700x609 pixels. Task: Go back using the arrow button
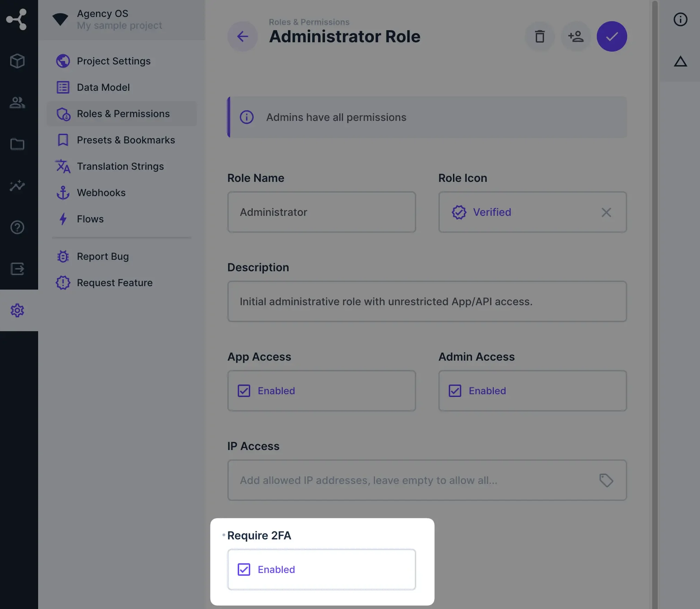point(243,36)
